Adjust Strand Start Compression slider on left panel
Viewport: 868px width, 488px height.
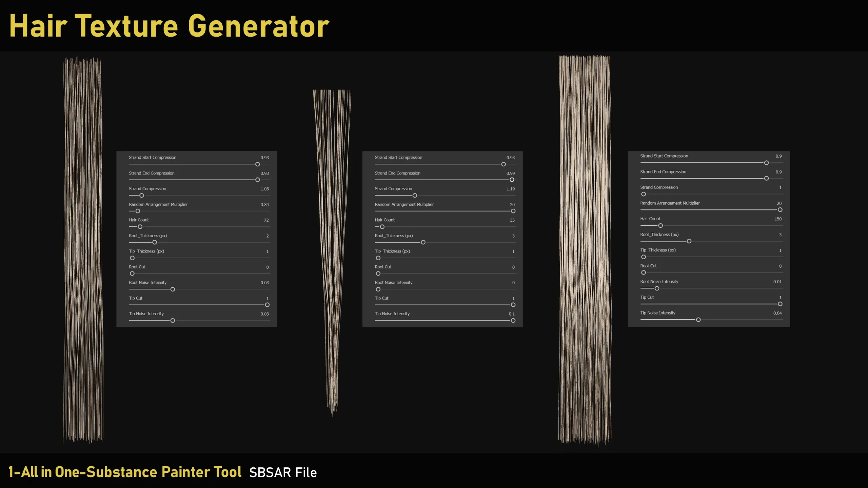(x=258, y=164)
